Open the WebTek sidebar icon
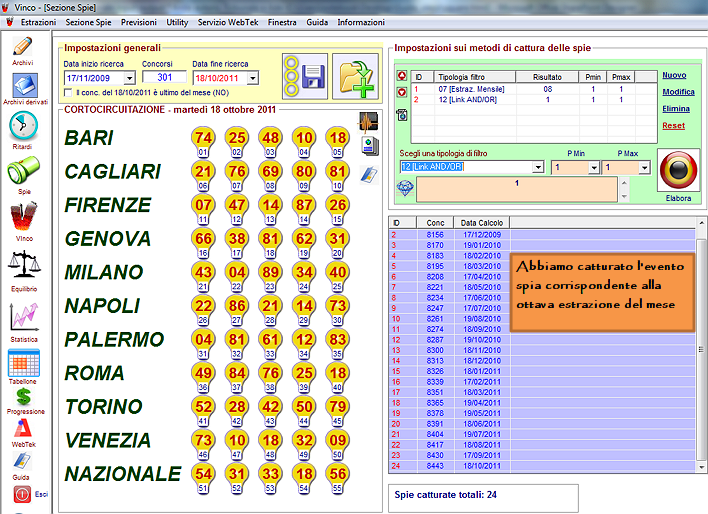 point(23,429)
